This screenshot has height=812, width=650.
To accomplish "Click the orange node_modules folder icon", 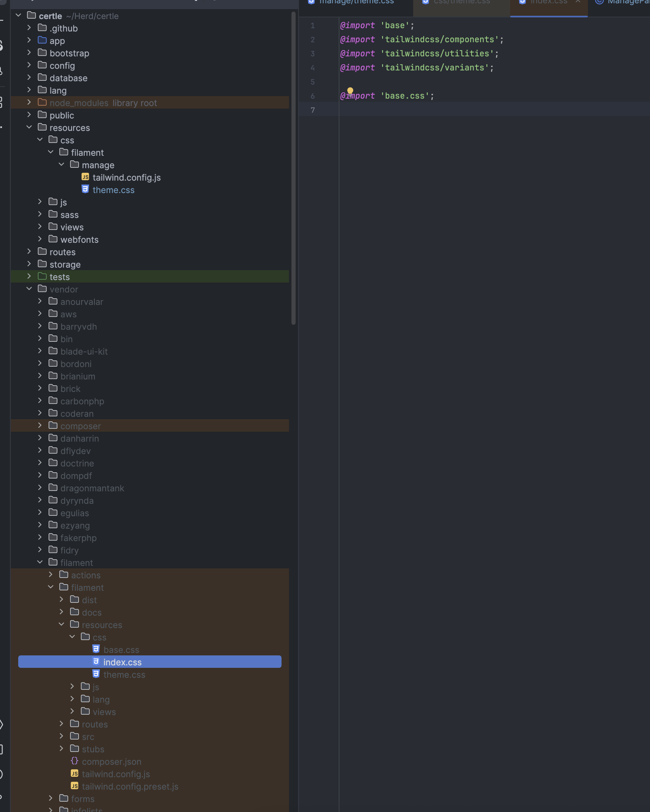I will (42, 102).
